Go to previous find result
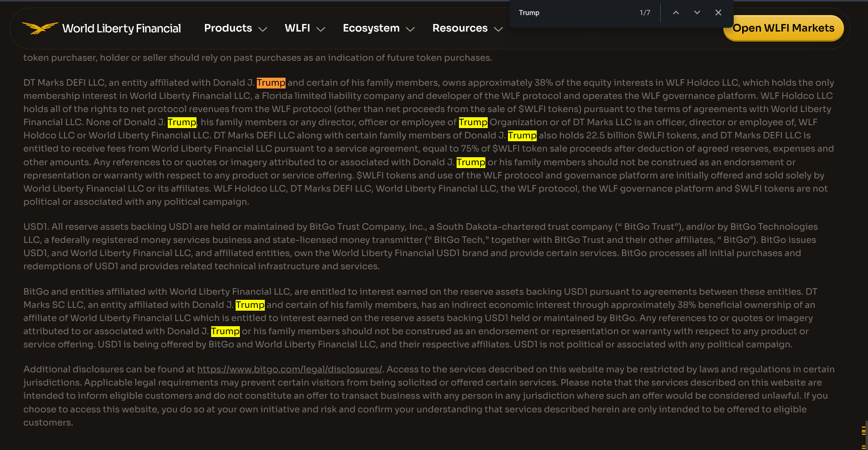Screen dimensions: 868x450 (676, 13)
